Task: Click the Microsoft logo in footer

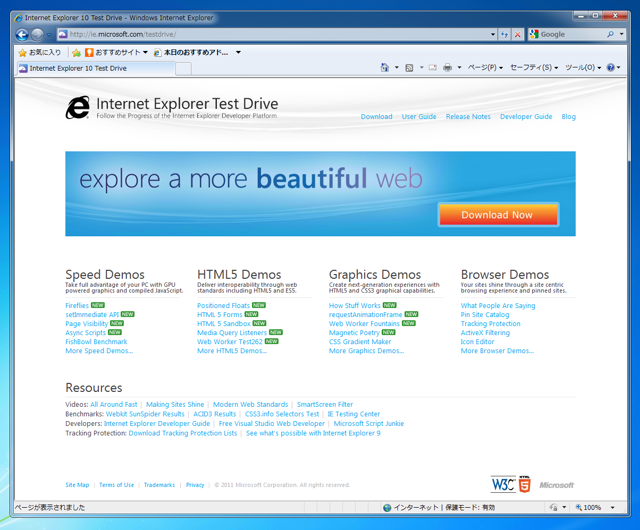Action: click(556, 485)
